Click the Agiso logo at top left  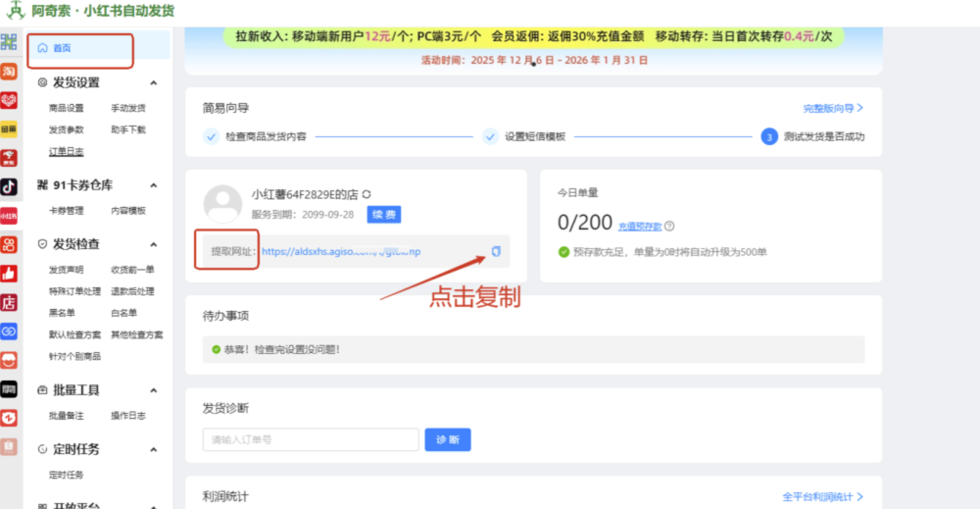click(x=15, y=11)
